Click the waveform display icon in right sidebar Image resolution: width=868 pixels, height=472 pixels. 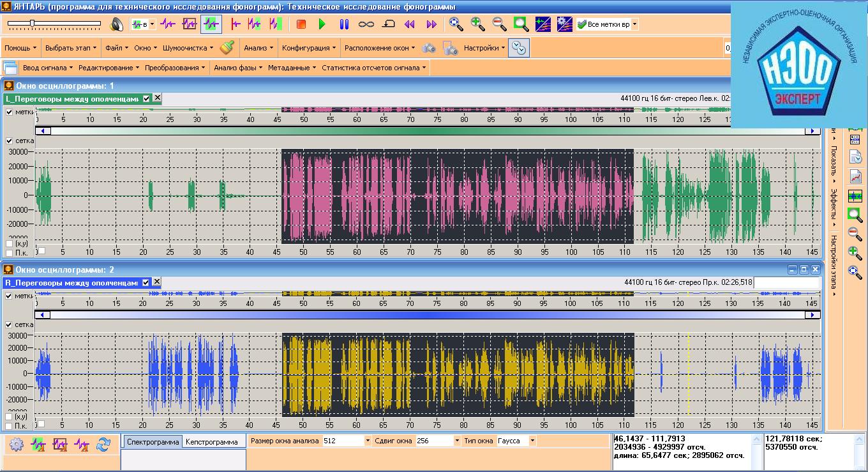855,196
